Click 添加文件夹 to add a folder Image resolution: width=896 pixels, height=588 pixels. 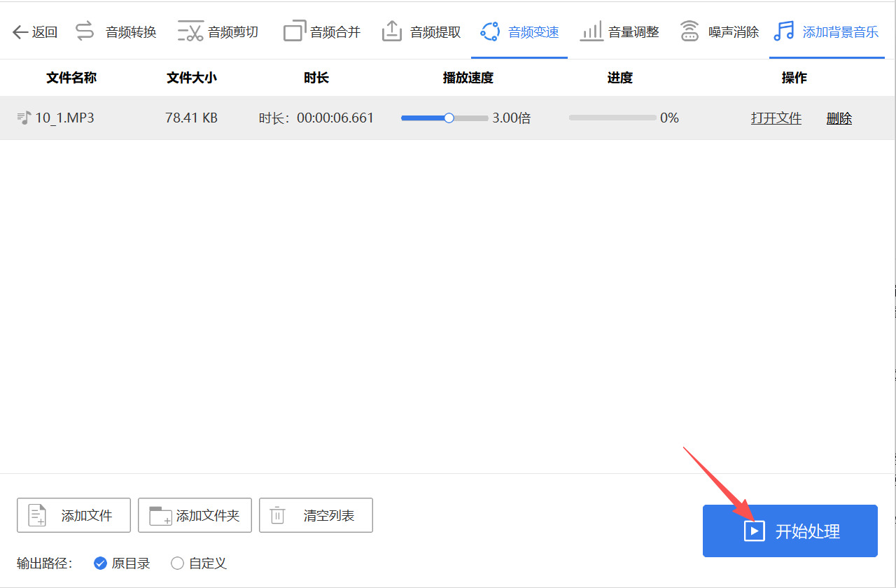[195, 515]
